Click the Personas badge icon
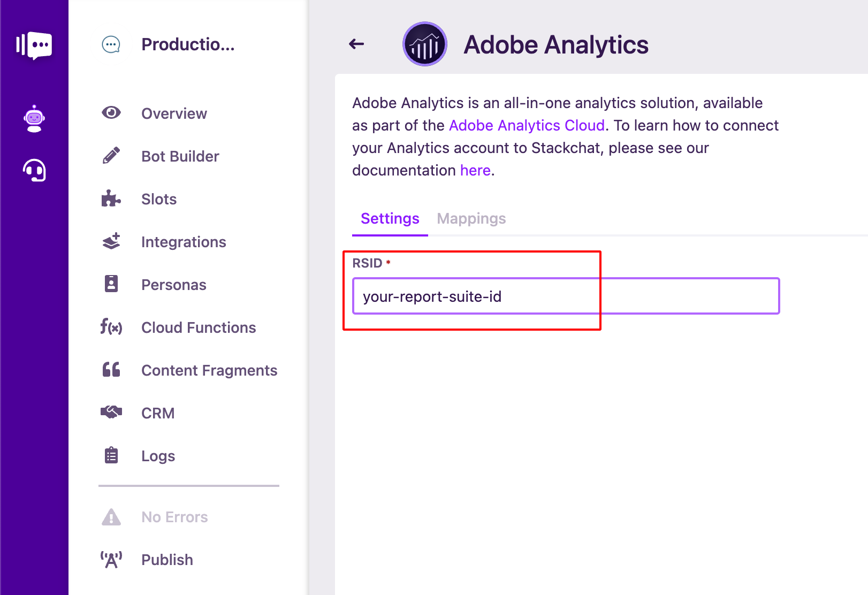This screenshot has width=868, height=595. [111, 284]
